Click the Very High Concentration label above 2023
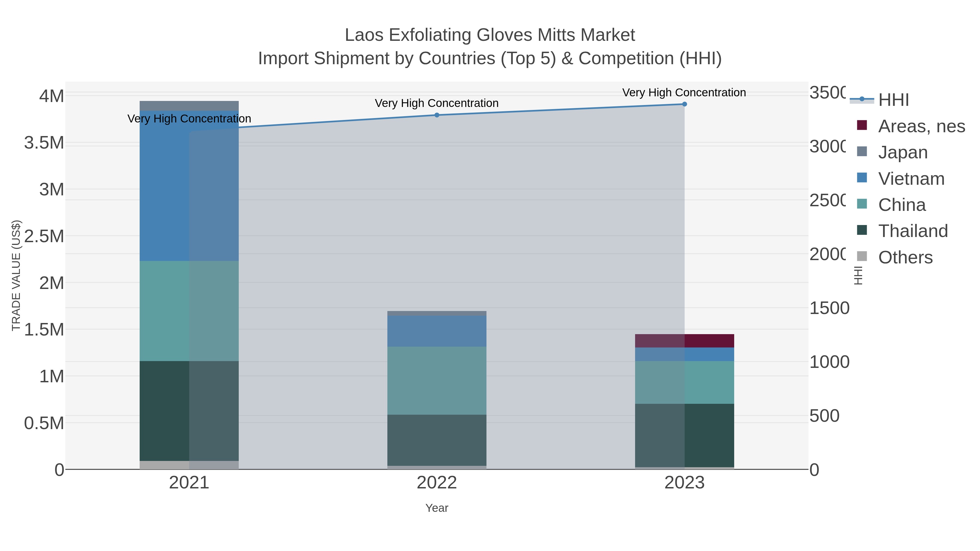980x551 pixels. (684, 93)
